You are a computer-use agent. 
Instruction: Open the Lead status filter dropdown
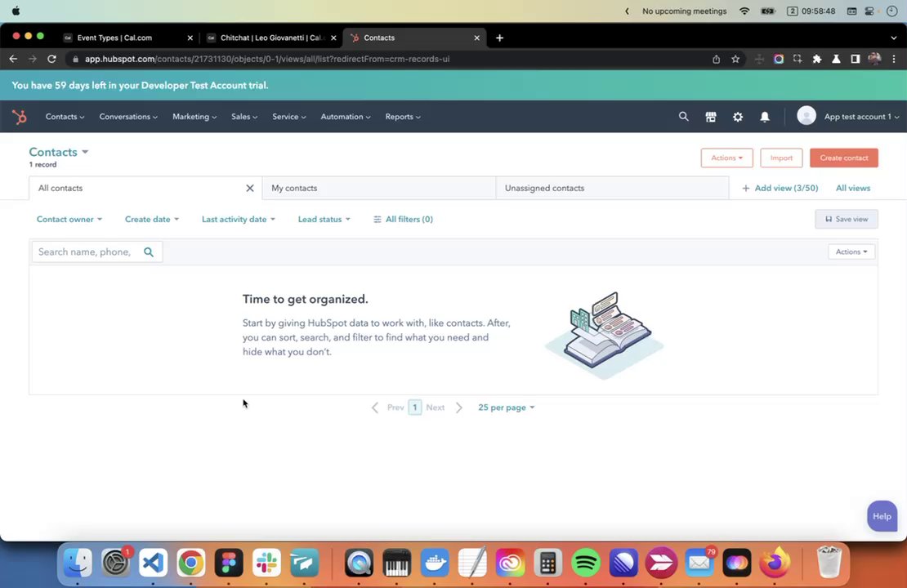[x=324, y=219]
